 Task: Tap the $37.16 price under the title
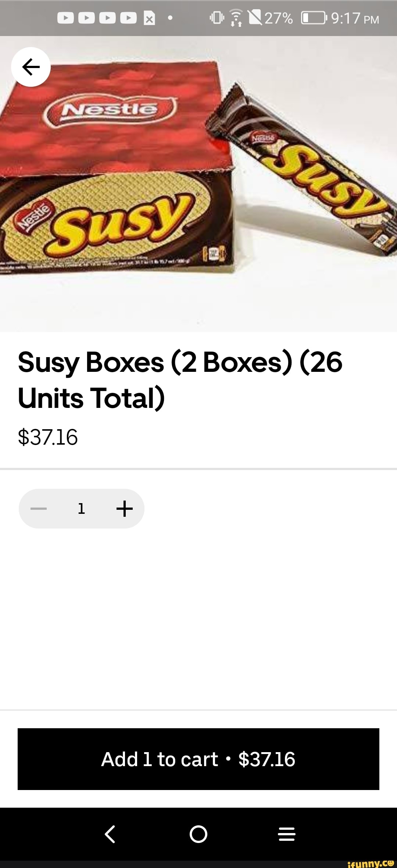[x=48, y=437]
